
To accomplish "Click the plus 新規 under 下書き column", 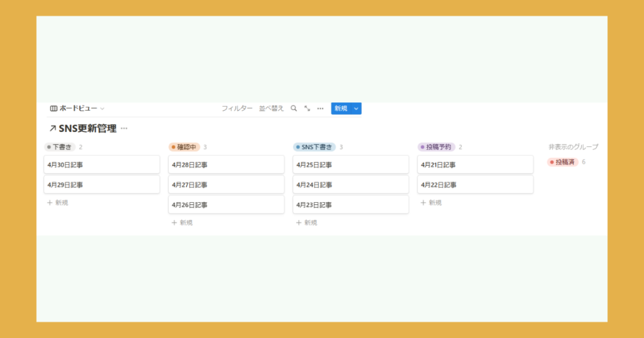I will (58, 202).
